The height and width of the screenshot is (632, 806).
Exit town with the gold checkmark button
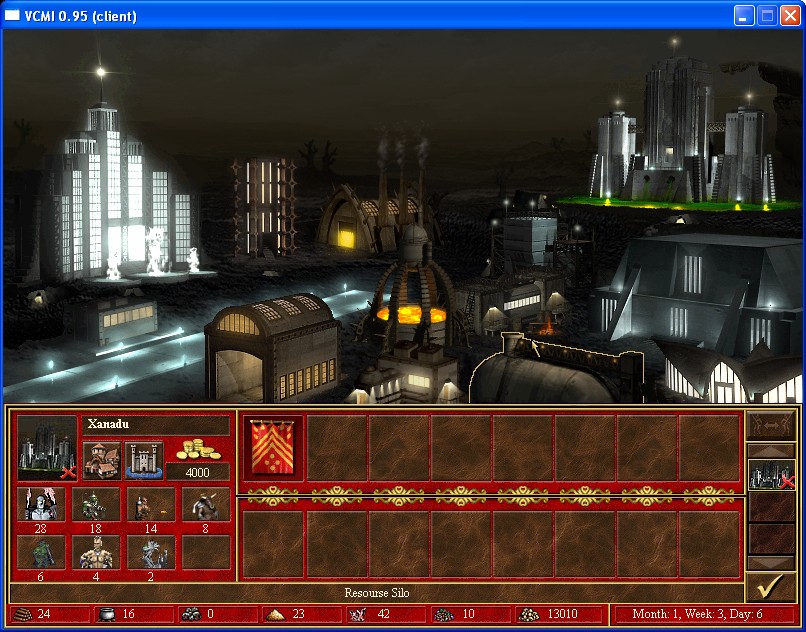click(771, 586)
